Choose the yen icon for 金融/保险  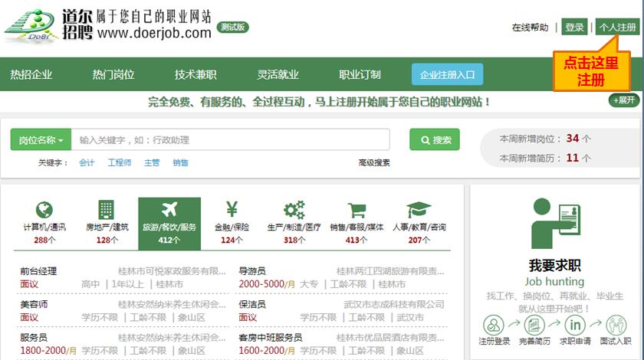(x=232, y=210)
